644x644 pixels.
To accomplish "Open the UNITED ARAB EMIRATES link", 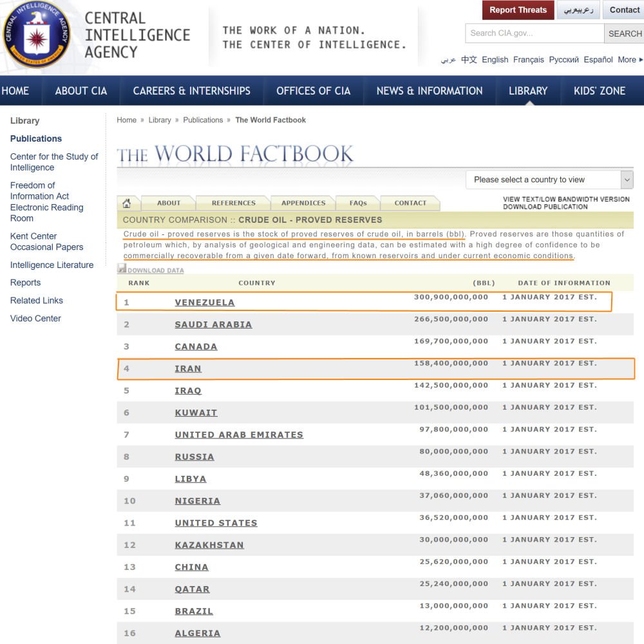I will (x=239, y=435).
